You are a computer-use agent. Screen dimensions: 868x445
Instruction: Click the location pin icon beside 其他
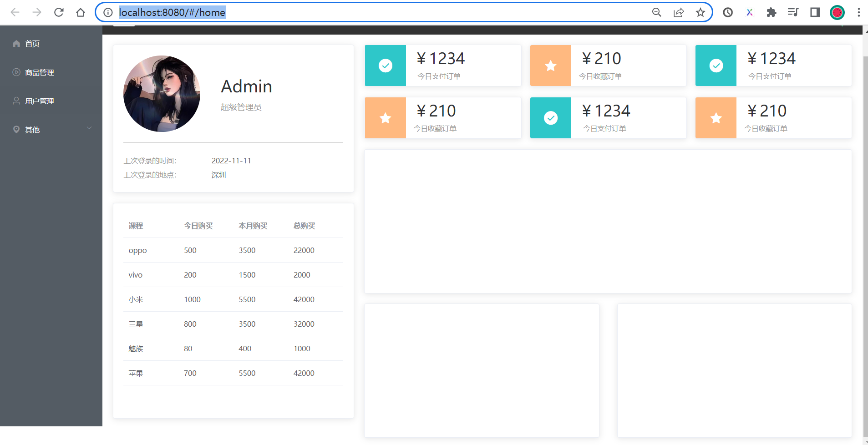tap(16, 130)
